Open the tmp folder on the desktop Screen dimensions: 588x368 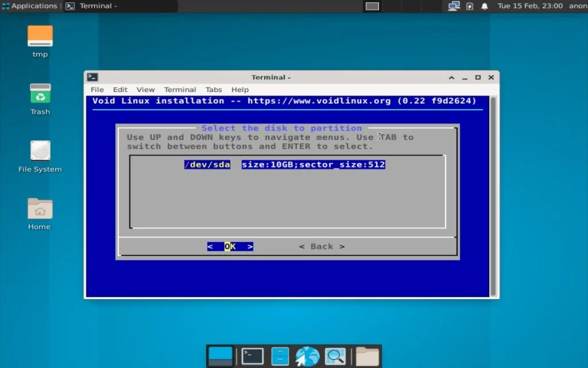click(40, 40)
